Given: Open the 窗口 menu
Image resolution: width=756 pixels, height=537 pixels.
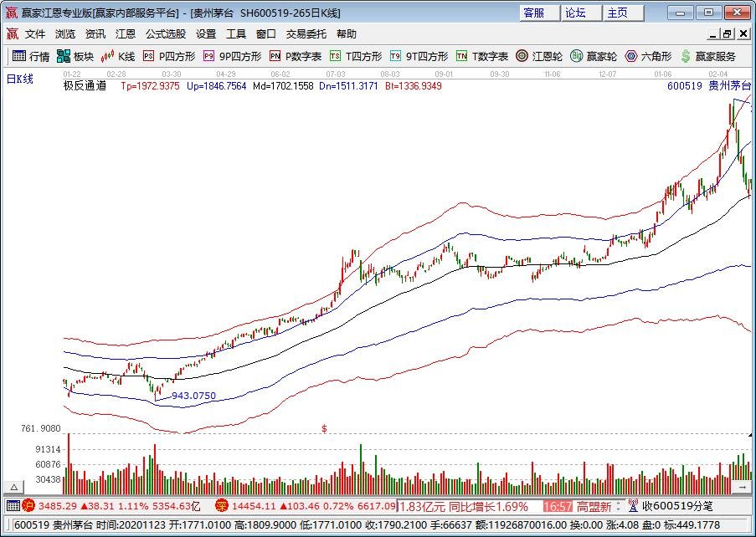Looking at the screenshot, I should coord(265,33).
